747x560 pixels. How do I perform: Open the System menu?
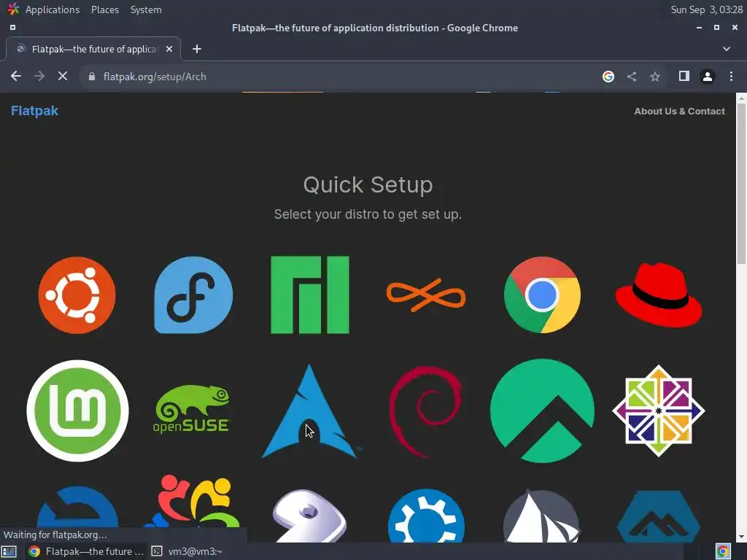[x=146, y=9]
